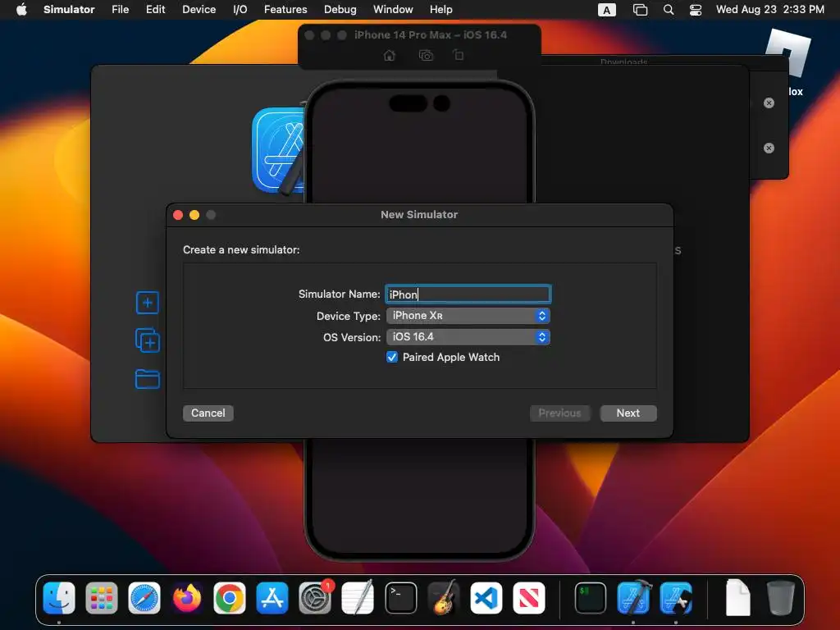Open the Device menu
840x630 pixels.
coord(199,9)
